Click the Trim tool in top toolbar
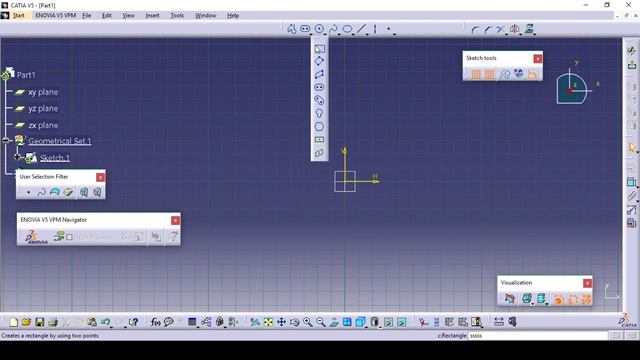This screenshot has height=360, width=640. [x=500, y=29]
